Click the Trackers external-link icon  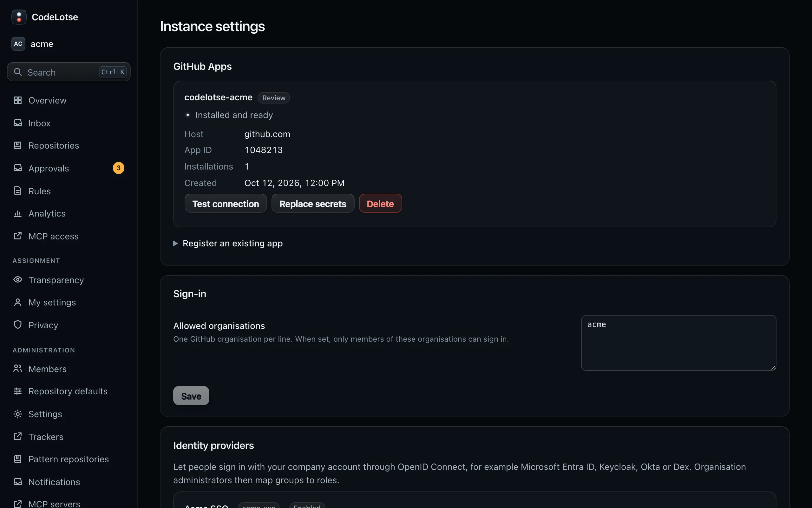[18, 437]
